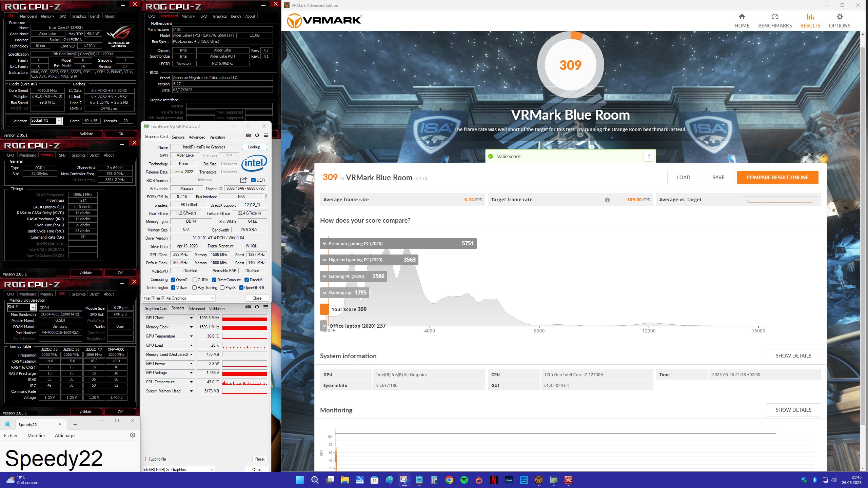
Task: Click Lookup button in GPU-Z
Action: click(x=254, y=147)
